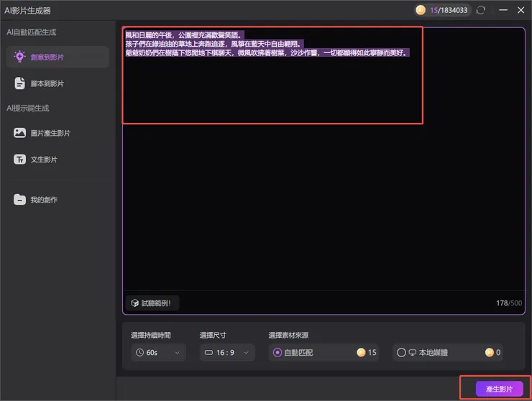Screen dimensions: 532x401
Task: Click the 選擇持續時間 label
Action: 151,335
